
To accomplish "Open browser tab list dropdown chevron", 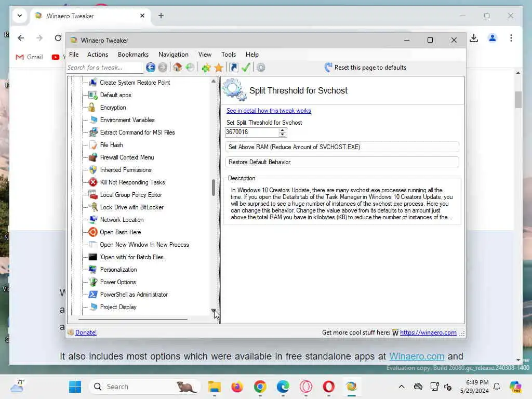I will pos(20,16).
